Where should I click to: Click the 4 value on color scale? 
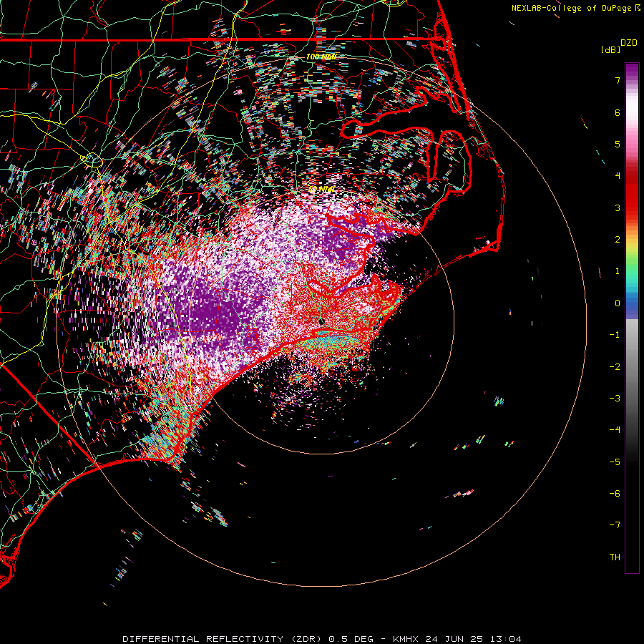(x=618, y=176)
